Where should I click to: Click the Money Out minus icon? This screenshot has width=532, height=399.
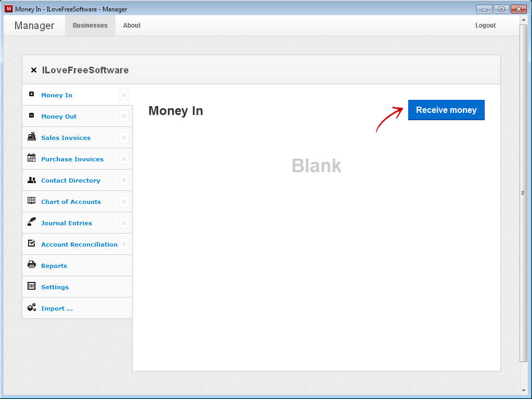coord(32,115)
